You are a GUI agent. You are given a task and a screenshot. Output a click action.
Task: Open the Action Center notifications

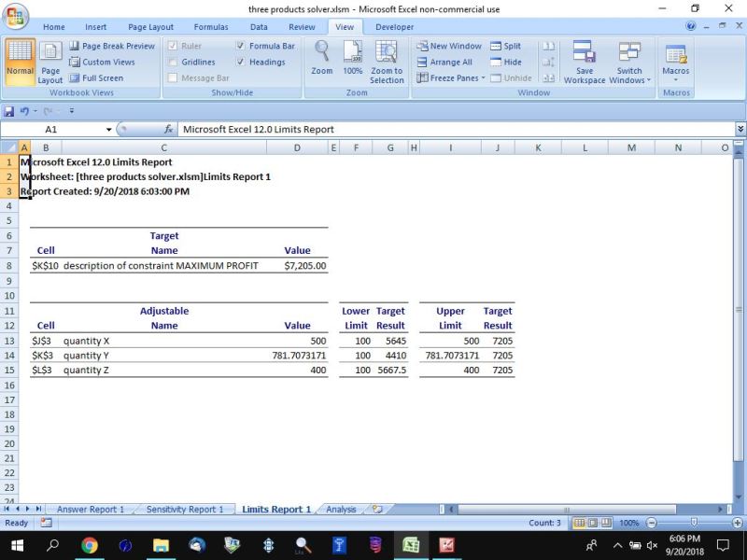click(723, 545)
